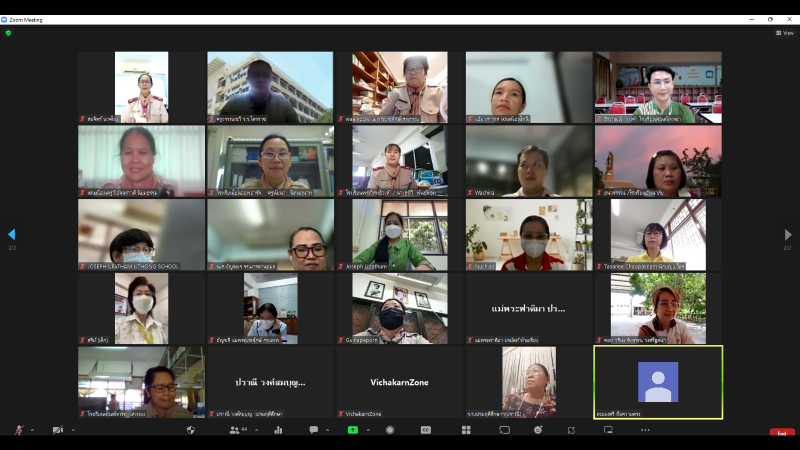The width and height of the screenshot is (800, 450).
Task: Open the Reactions emoji icon
Action: [x=538, y=430]
